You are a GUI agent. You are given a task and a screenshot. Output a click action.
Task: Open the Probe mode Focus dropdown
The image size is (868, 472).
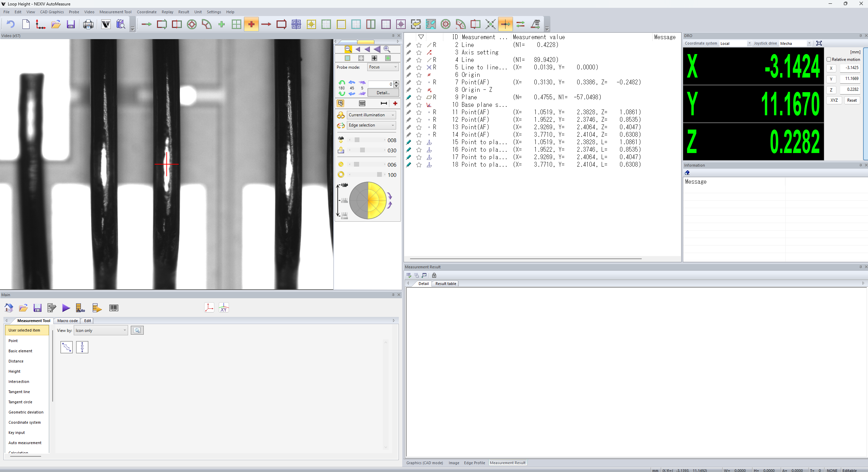[383, 67]
